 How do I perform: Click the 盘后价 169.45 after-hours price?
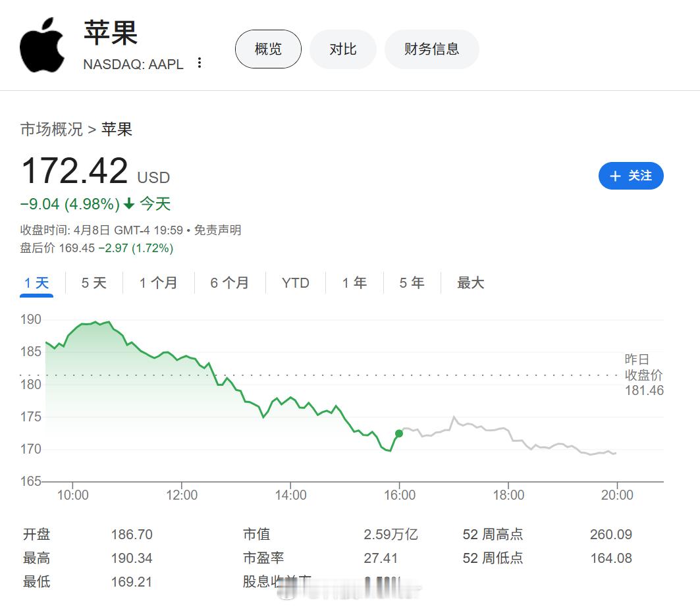(57, 248)
